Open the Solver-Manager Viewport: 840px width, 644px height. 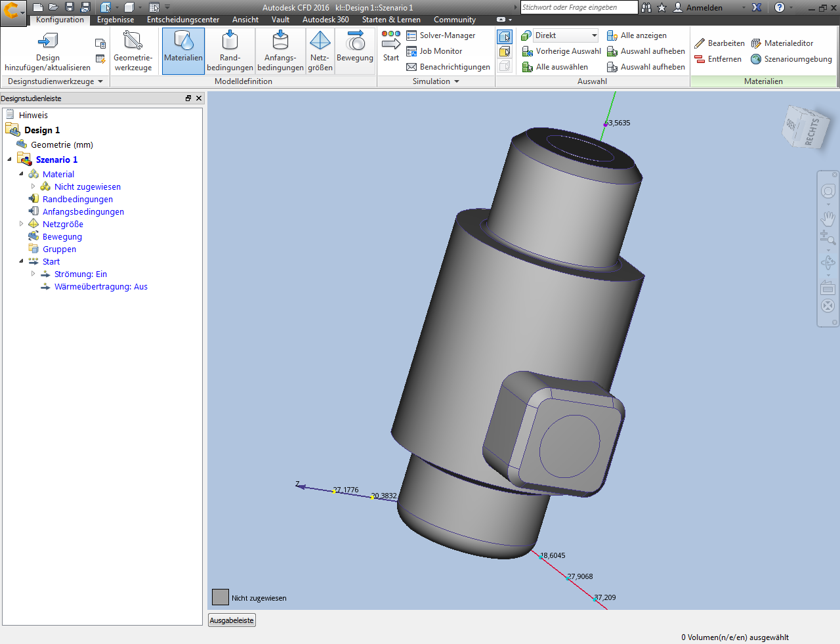click(440, 35)
